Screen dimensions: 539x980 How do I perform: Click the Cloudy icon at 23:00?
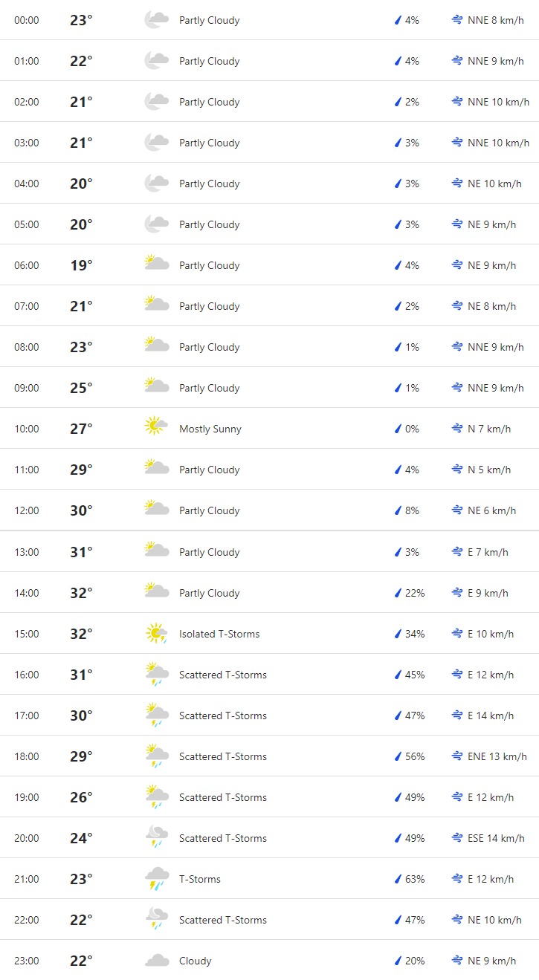tap(156, 961)
